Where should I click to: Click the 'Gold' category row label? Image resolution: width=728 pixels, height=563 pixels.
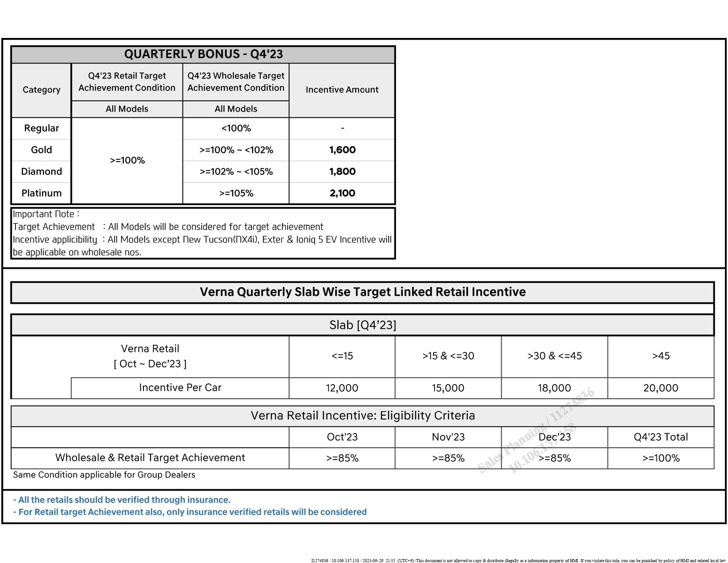point(41,150)
